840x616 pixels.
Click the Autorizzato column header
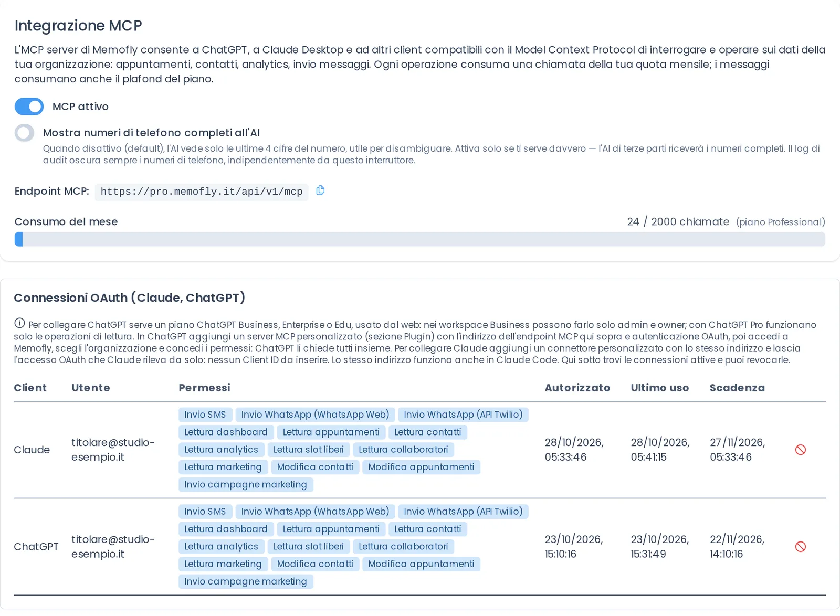coord(577,388)
